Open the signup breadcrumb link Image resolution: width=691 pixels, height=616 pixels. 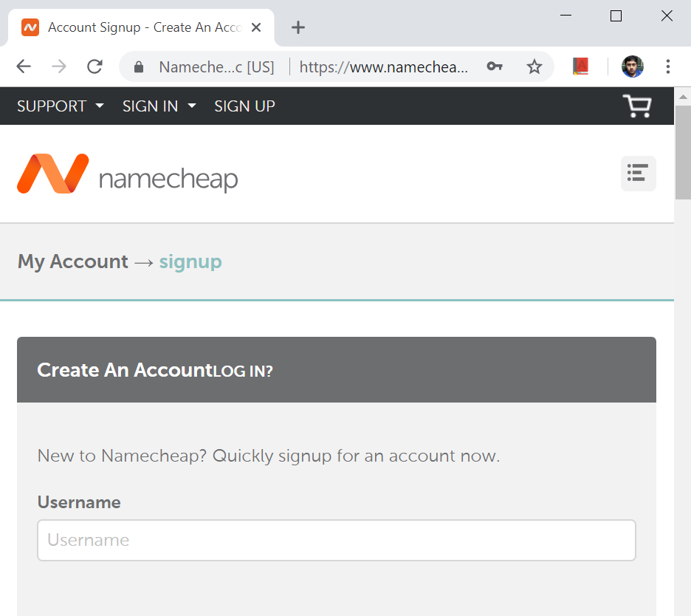(190, 261)
